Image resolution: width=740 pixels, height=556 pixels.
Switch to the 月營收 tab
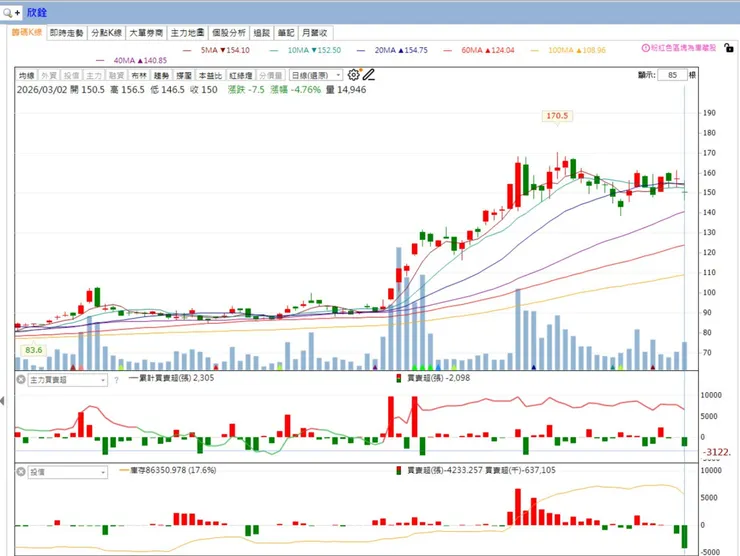pyautogui.click(x=315, y=33)
